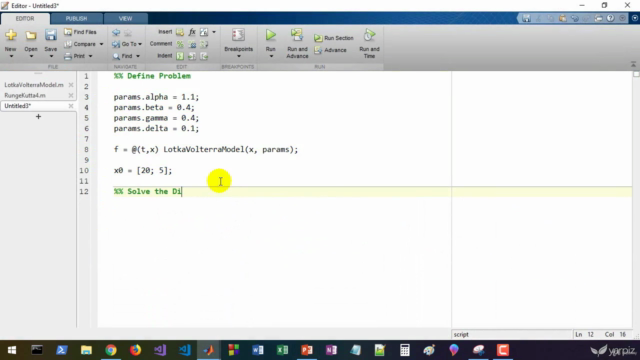The image size is (640, 360).
Task: Click the Smart Indent icon
Action: point(180,56)
